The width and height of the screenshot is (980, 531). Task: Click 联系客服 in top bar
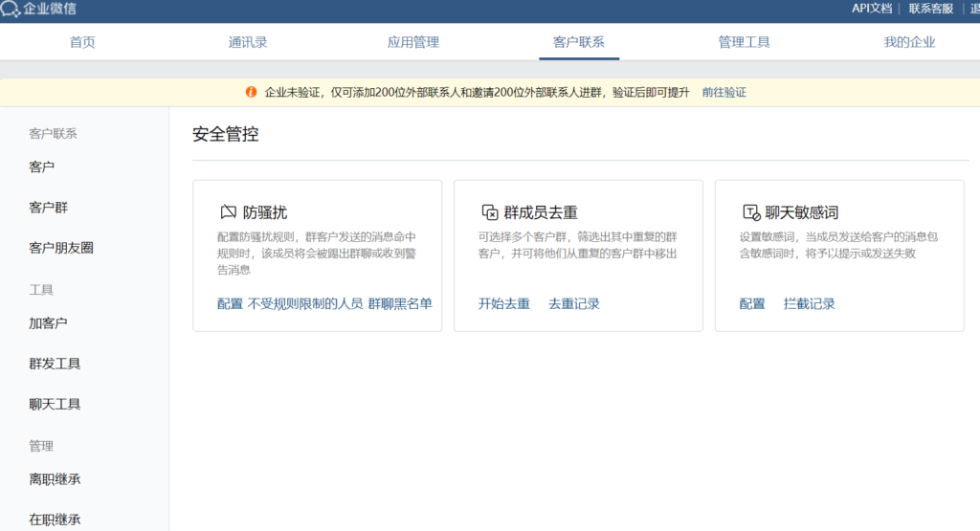click(x=930, y=9)
